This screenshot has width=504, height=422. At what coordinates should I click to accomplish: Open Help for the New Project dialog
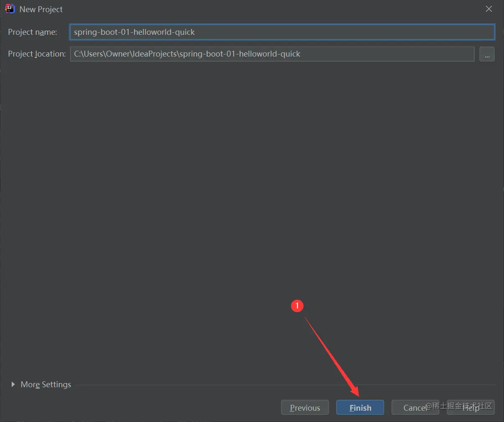(471, 407)
